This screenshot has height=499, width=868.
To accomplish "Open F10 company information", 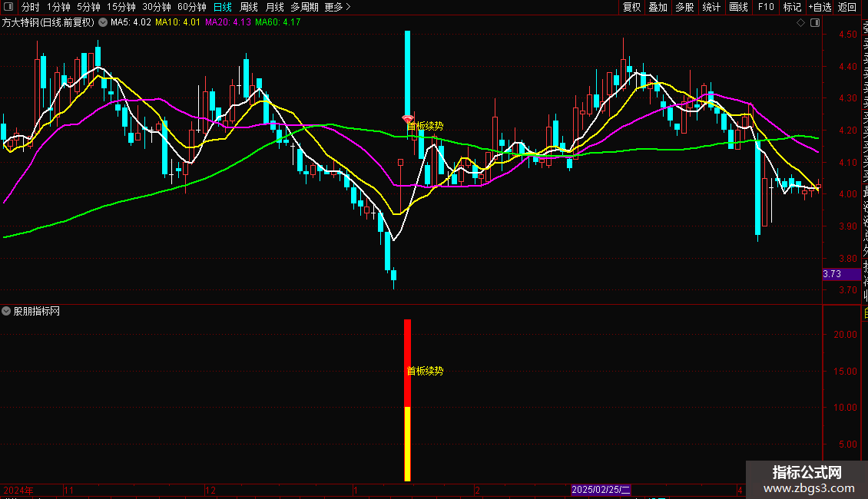I will point(766,7).
